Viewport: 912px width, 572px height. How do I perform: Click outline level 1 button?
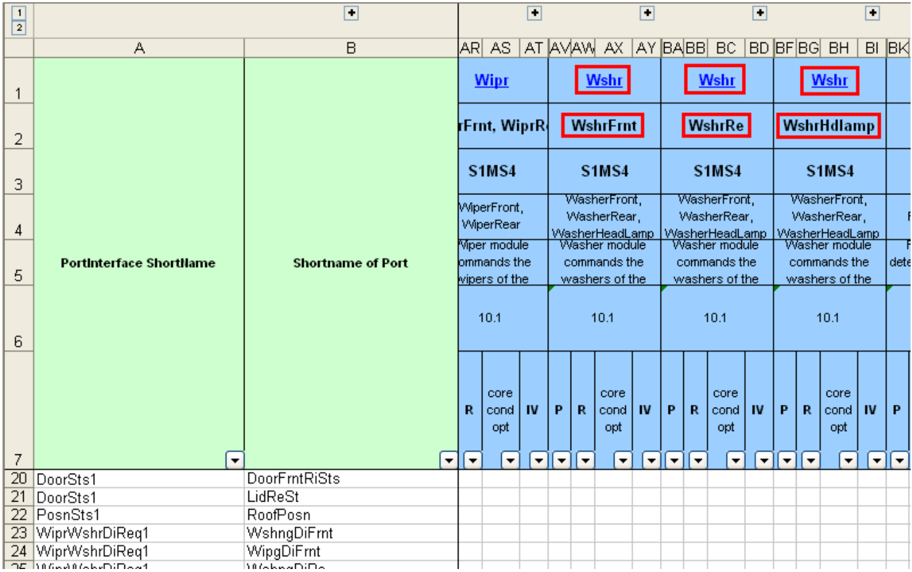[x=19, y=13]
